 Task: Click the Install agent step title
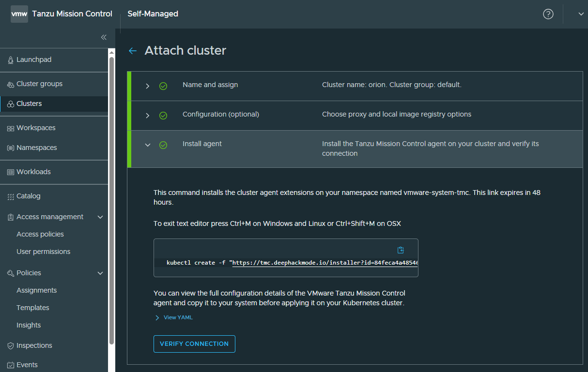pos(202,144)
